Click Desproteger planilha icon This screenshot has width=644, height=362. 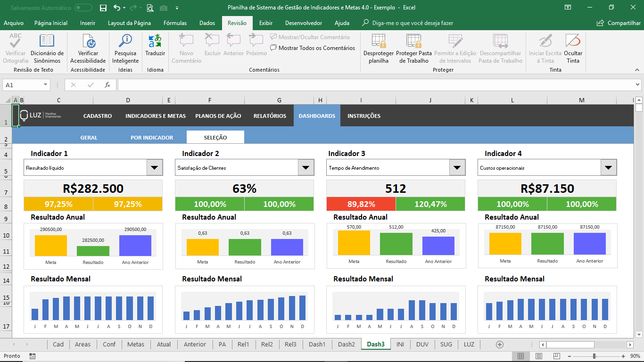tap(379, 41)
